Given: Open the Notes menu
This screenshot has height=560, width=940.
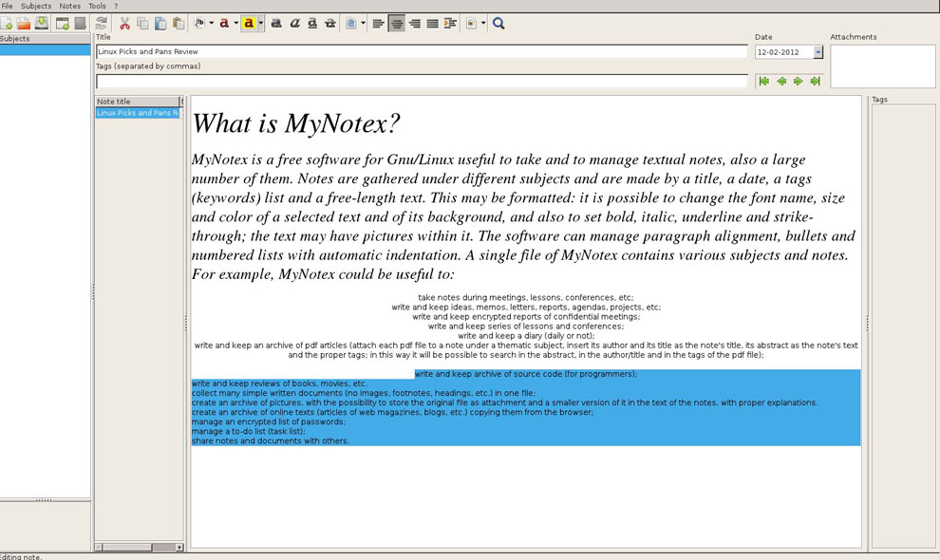Looking at the screenshot, I should tap(69, 6).
